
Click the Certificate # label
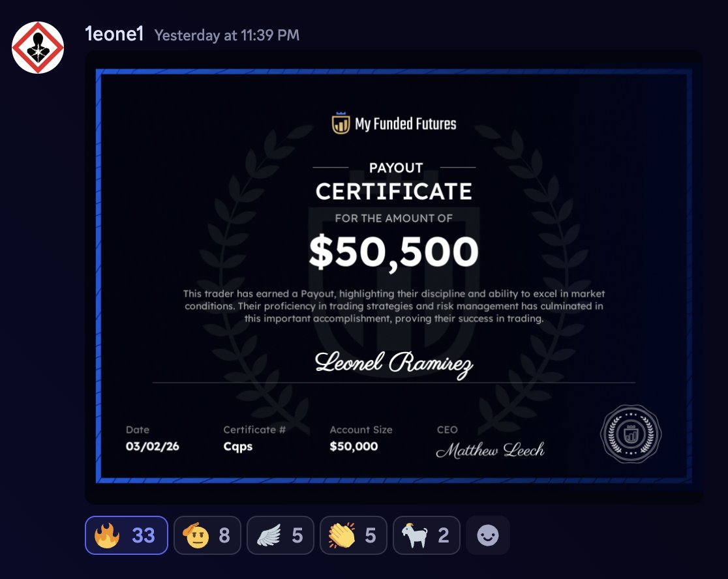point(254,430)
